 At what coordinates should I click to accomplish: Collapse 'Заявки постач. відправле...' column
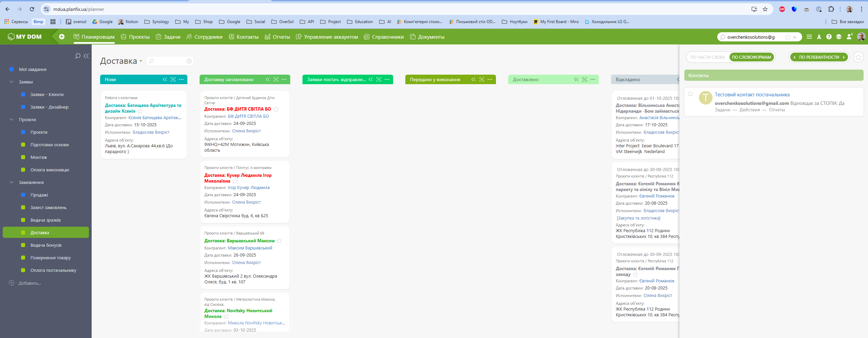coord(371,79)
